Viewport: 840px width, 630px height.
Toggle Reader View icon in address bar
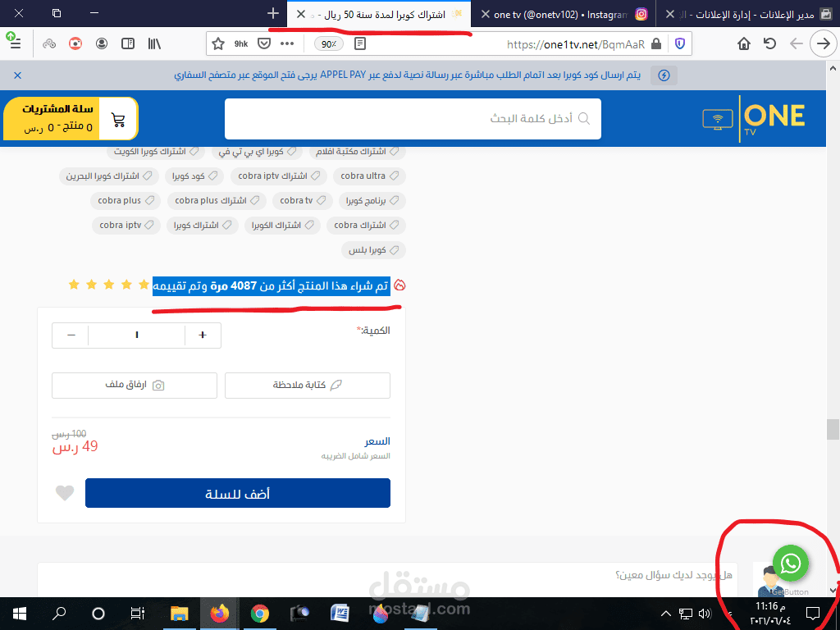[x=360, y=44]
